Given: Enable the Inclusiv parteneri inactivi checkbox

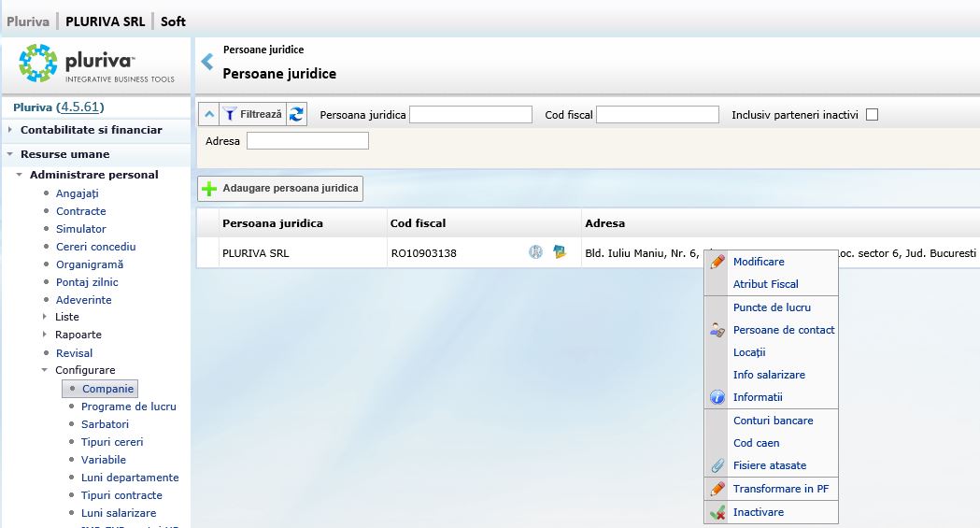Looking at the screenshot, I should tap(872, 115).
